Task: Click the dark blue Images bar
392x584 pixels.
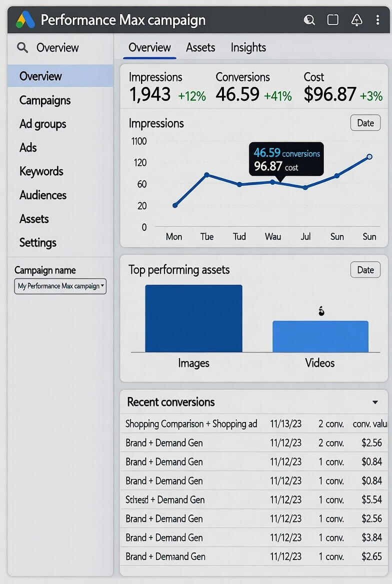Action: 193,318
